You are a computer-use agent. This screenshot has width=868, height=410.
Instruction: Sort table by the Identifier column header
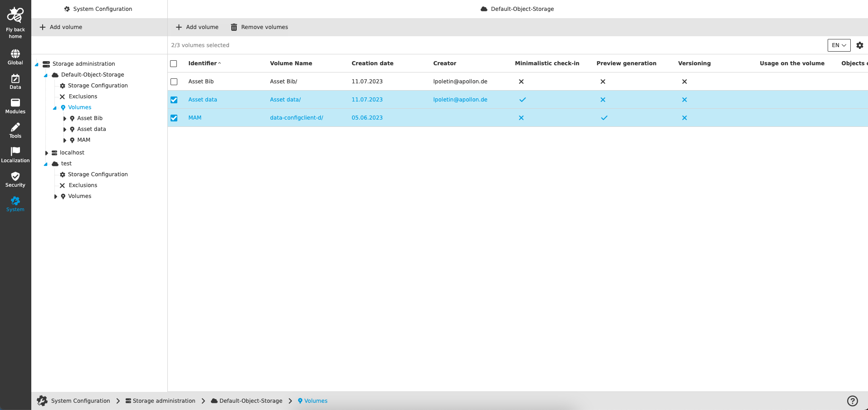pos(203,63)
